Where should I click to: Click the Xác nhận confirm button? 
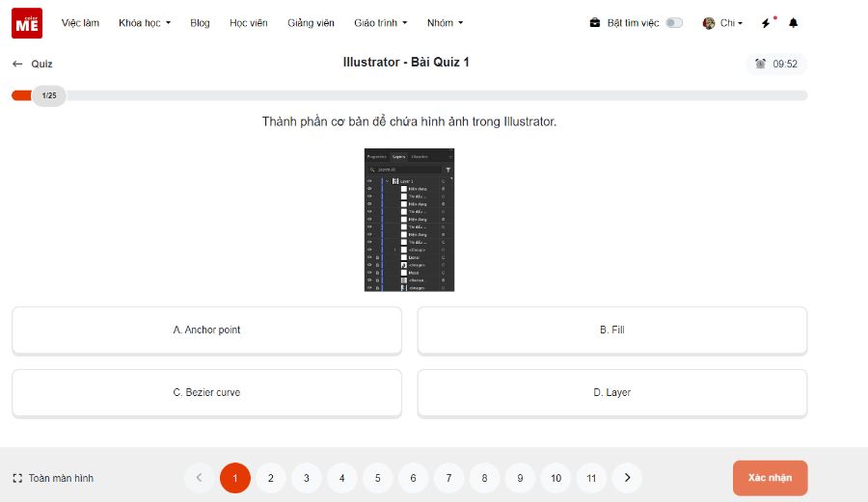pyautogui.click(x=770, y=478)
